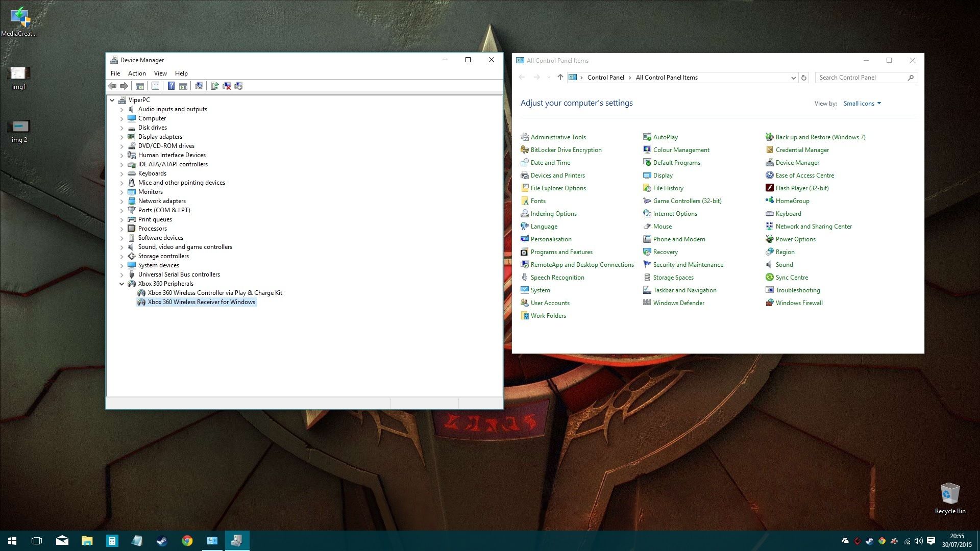980x551 pixels.
Task: Open User Accounts
Action: click(545, 303)
